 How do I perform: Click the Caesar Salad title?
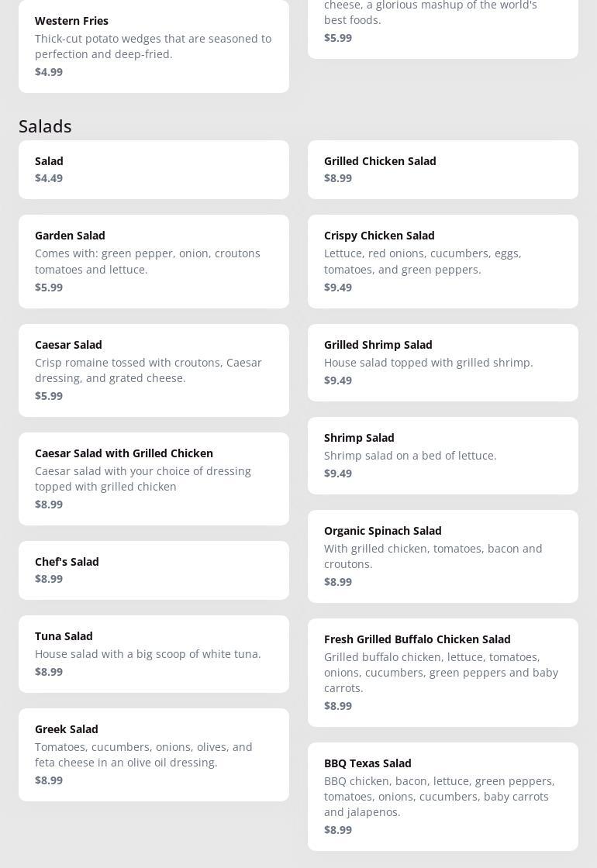point(68,345)
